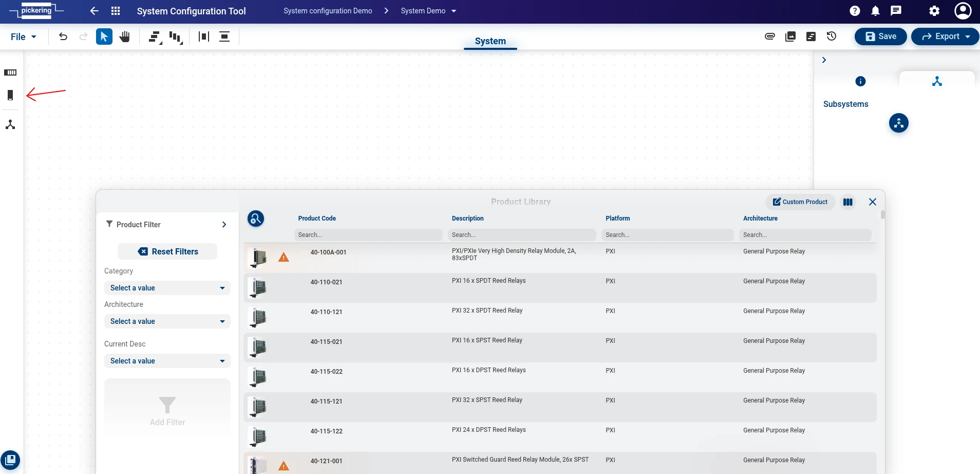Screen dimensions: 980x474
Task: Open vertical align options
Action: (176, 37)
